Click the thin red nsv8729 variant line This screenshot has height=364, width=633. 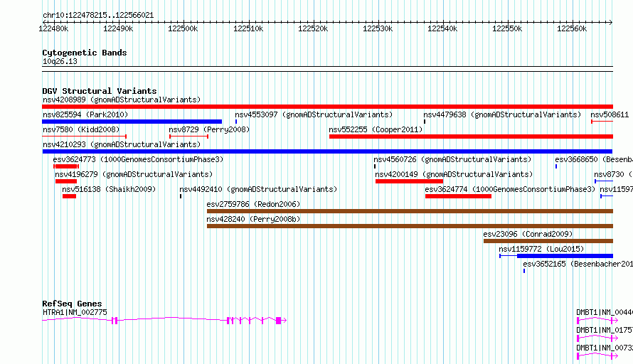point(188,136)
